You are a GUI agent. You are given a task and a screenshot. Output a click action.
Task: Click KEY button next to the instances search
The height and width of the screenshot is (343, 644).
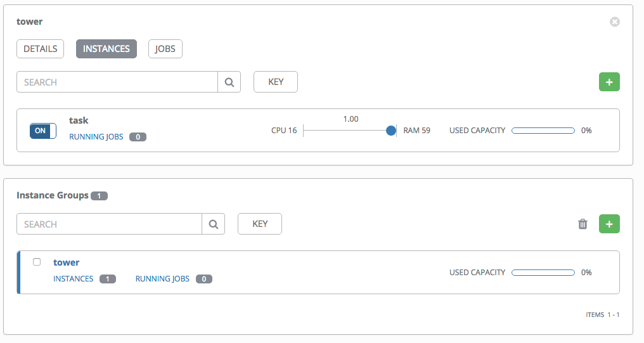[x=276, y=82]
